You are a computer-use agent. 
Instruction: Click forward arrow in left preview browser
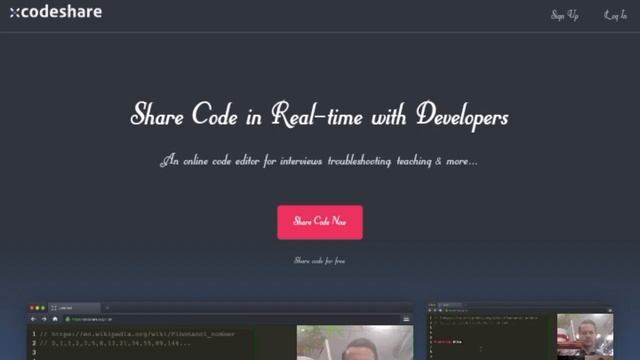click(44, 319)
